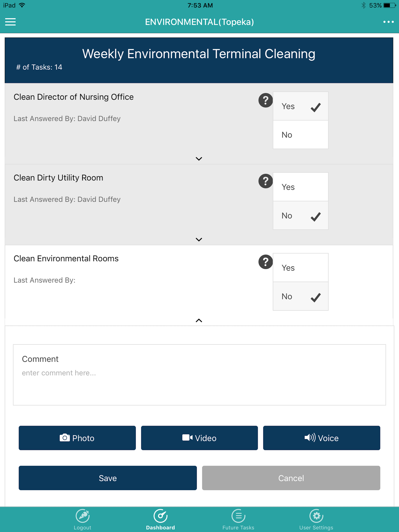Expand the Clean Director of Nursing Office details
The height and width of the screenshot is (532, 399).
pyautogui.click(x=199, y=159)
